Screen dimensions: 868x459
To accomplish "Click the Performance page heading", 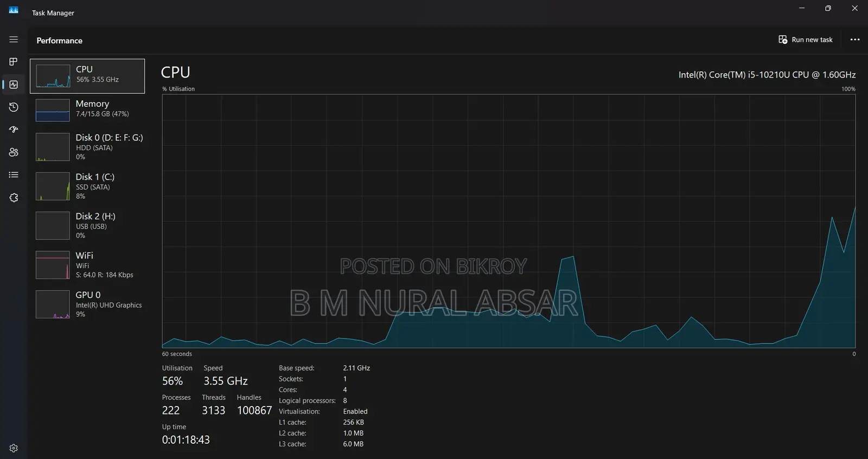I will coord(60,41).
